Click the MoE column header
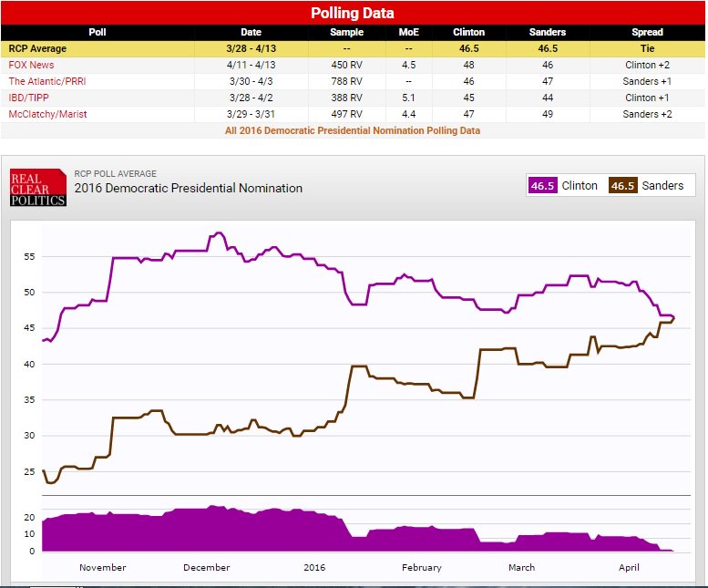Screen dimensions: 708x588 click(x=408, y=32)
